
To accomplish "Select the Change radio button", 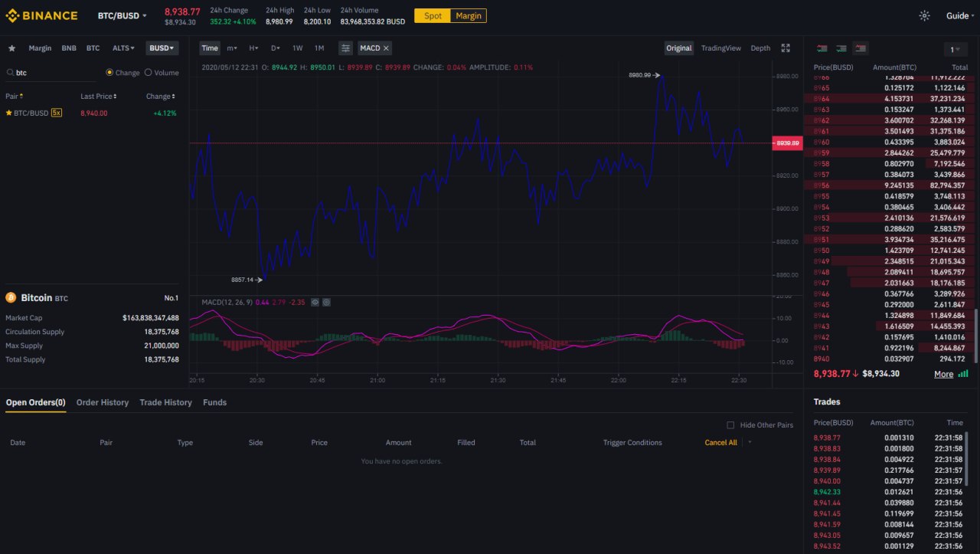I will [109, 73].
